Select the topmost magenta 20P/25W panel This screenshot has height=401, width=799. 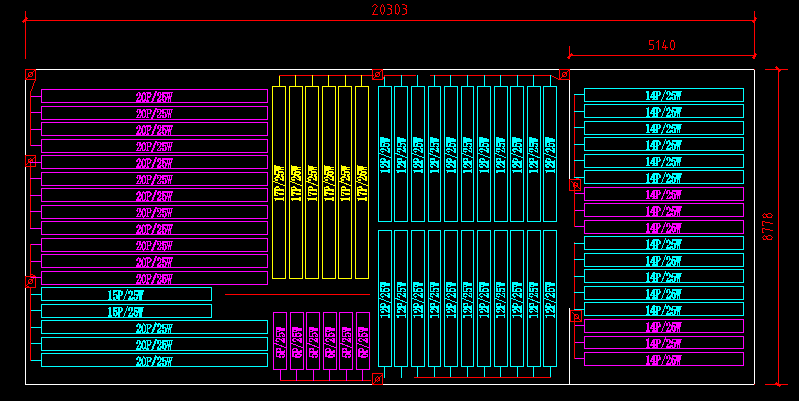pyautogui.click(x=154, y=96)
